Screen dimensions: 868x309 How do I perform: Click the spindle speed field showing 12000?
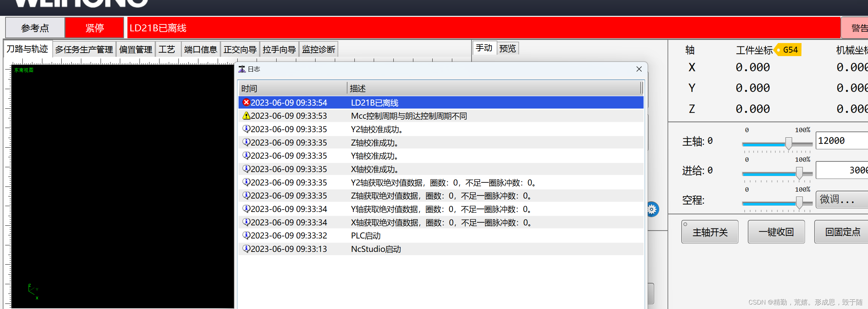tap(842, 141)
